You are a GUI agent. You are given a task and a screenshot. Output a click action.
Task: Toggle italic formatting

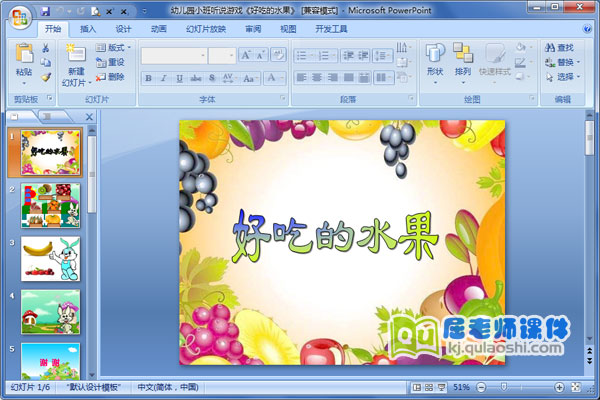point(164,78)
